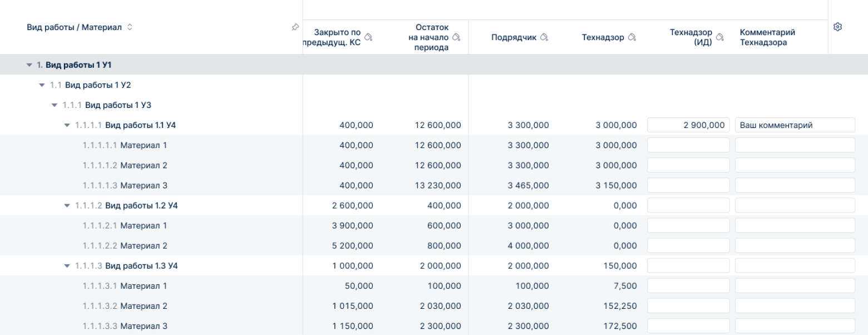Click fill icon next to Технадзор header
Viewport: 868px width, 335px height.
632,37
